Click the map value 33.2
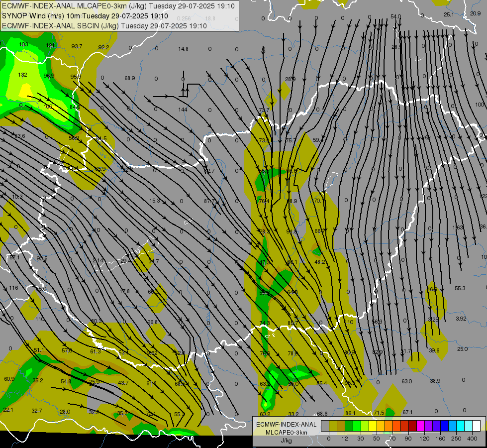The image size is (487, 448). pos(293,414)
